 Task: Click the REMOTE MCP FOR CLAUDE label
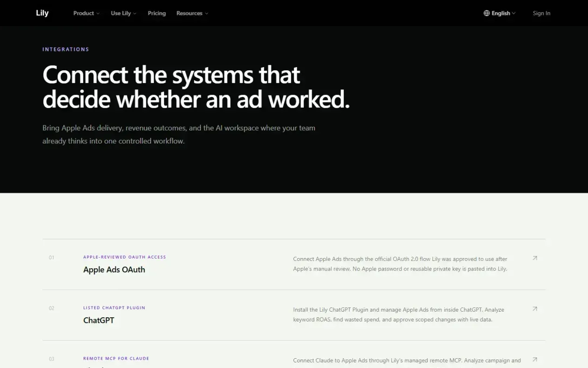pyautogui.click(x=116, y=359)
